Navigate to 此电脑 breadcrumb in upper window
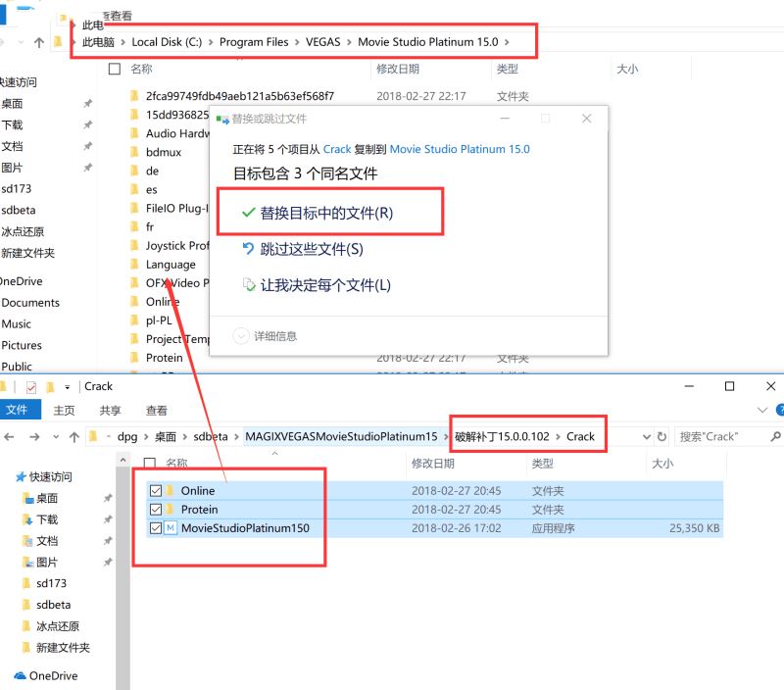784x690 pixels. tap(98, 42)
